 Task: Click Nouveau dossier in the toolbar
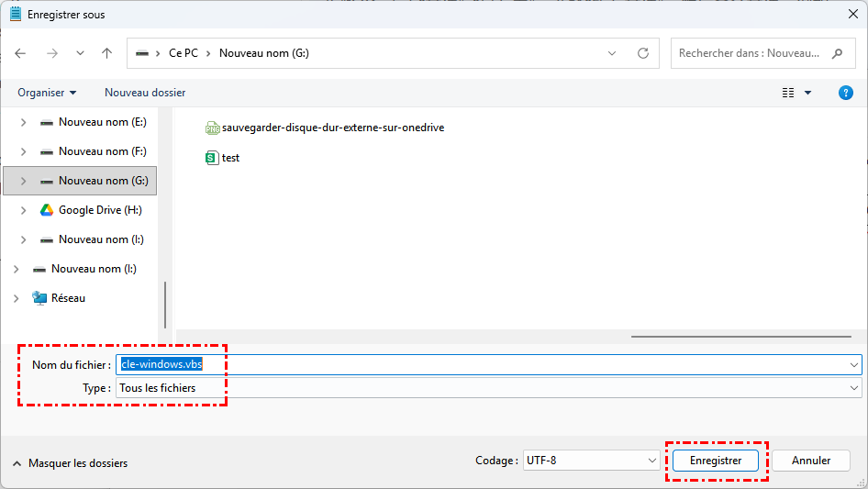(x=145, y=93)
